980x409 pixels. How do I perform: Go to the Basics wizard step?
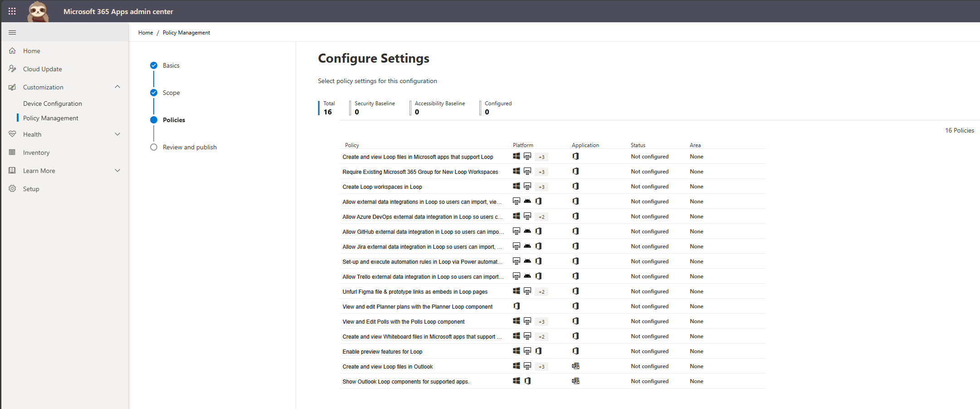[171, 65]
